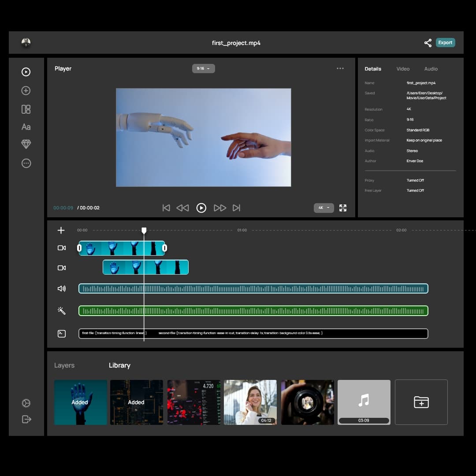
Task: Open the templates layout icon in sidebar
Action: click(26, 109)
